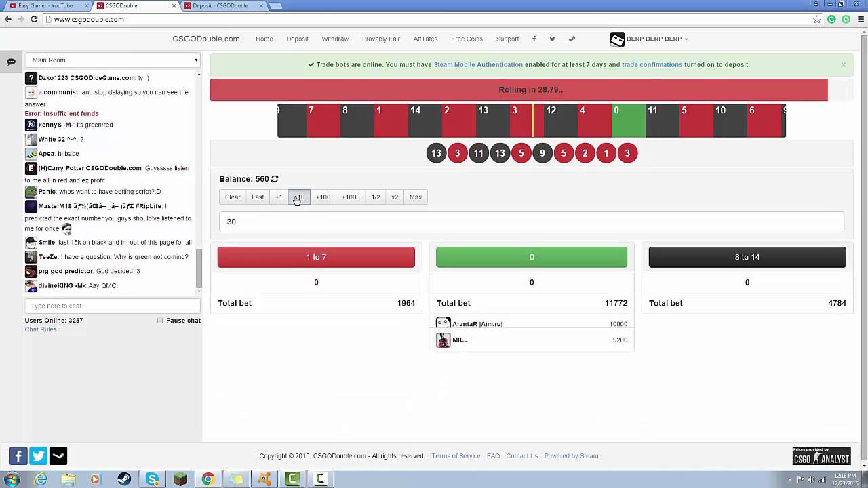The image size is (868, 488).
Task: Add 100 to the bet amount
Action: point(323,197)
